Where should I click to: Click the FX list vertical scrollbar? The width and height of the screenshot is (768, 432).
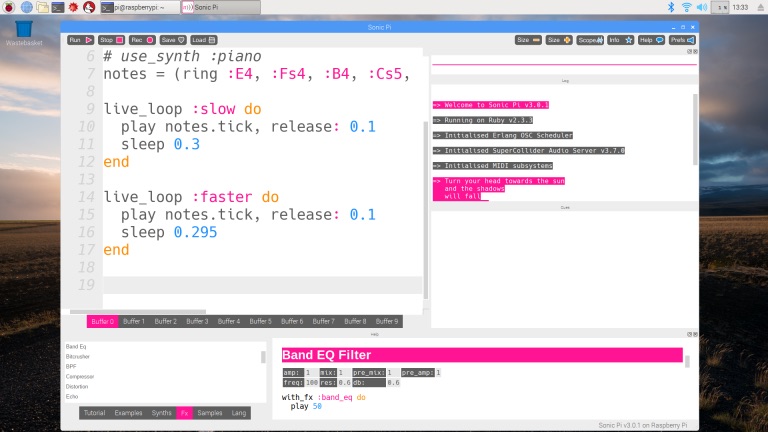click(x=264, y=357)
